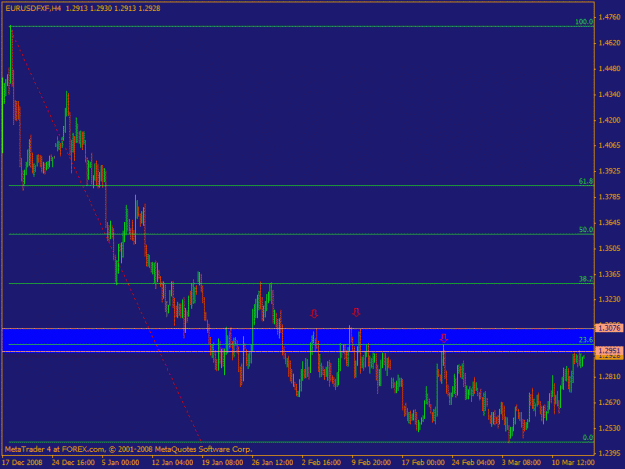Click the 1.3365 price axis value
The height and width of the screenshot is (469, 625).
(x=610, y=274)
